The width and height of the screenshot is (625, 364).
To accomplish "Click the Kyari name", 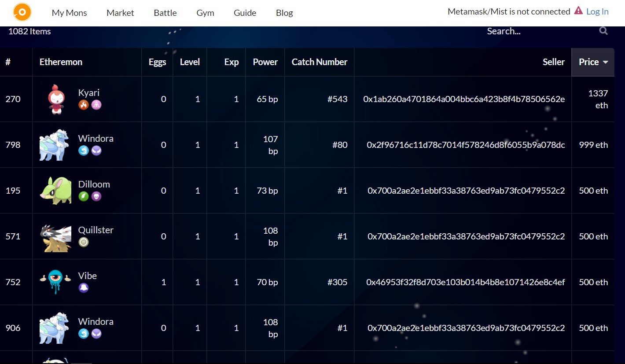I will tap(89, 92).
